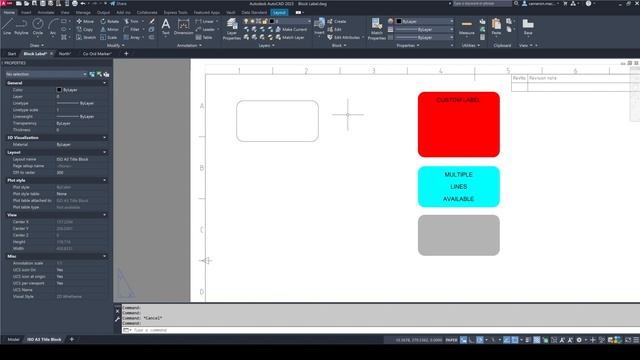The image size is (640, 360).
Task: Click Make Current layer button
Action: click(x=291, y=29)
